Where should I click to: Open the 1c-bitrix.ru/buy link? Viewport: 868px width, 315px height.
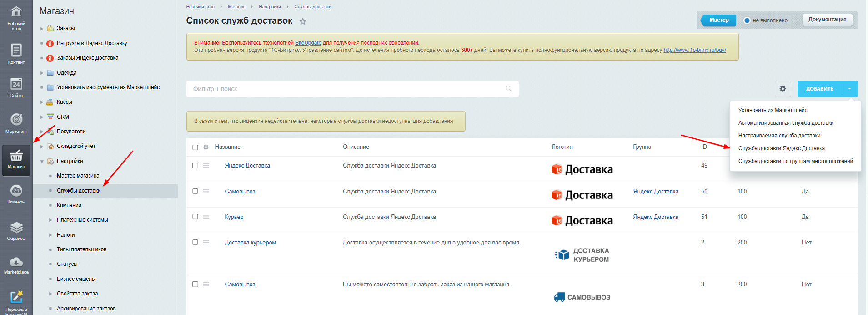click(695, 50)
